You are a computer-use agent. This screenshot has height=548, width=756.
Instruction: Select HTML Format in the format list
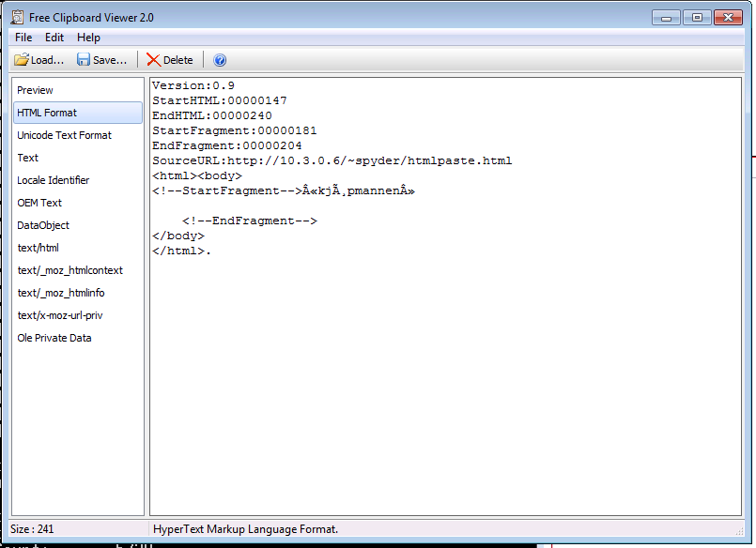pos(47,113)
